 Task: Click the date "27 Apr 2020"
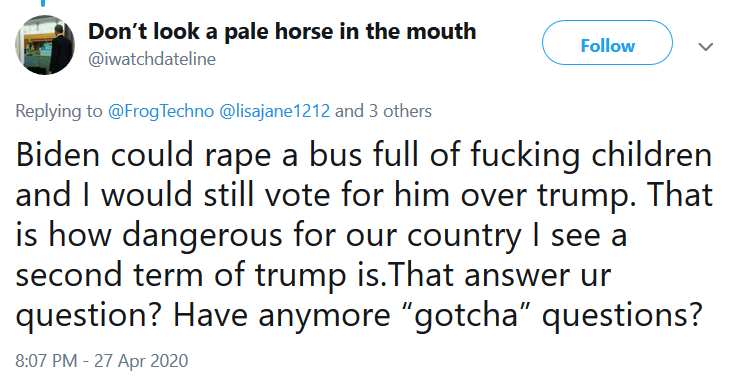coord(141,361)
